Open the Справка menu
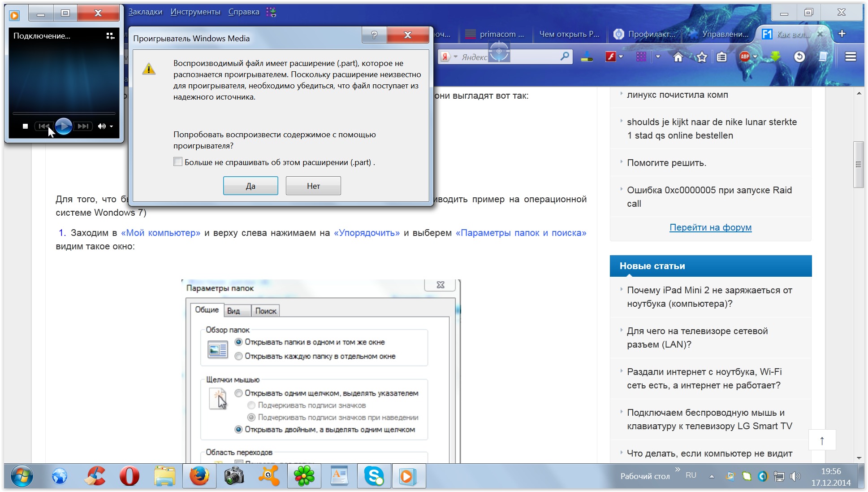Viewport: 868px width, 492px height. (244, 12)
